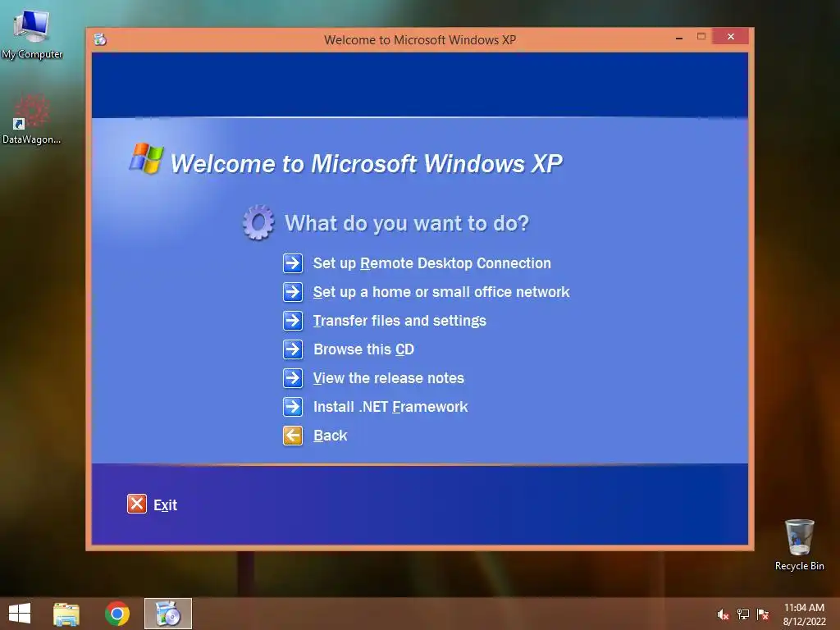This screenshot has width=840, height=630.
Task: Click the red X Exit icon
Action: (x=137, y=504)
